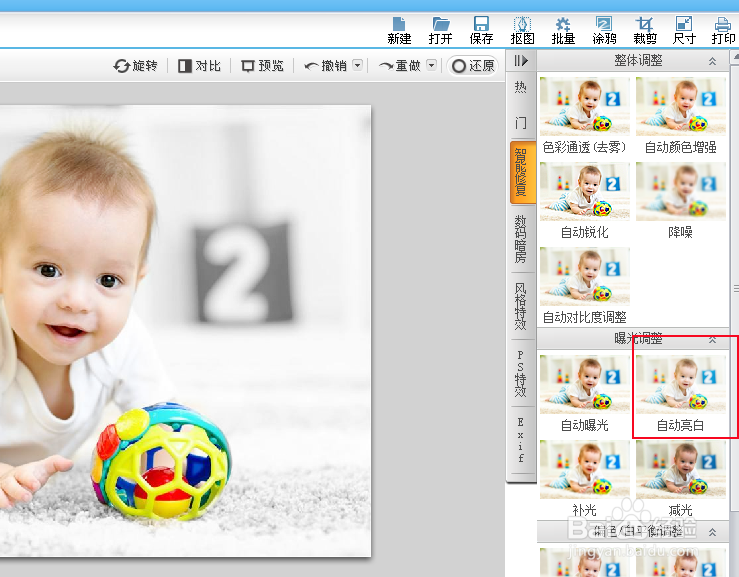
Task: Switch to the 风格特效 tab
Action: coord(521,306)
